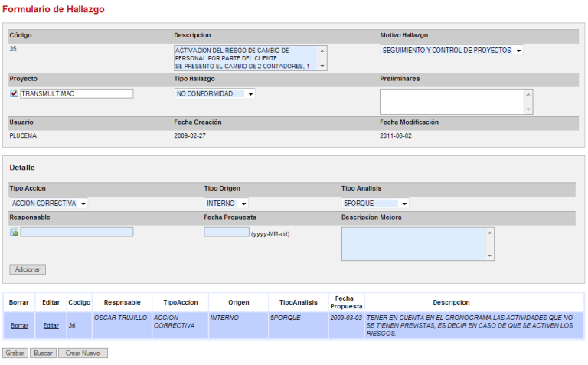The height and width of the screenshot is (365, 588).
Task: Click inside the Descripcion Mejora textarea
Action: point(413,243)
